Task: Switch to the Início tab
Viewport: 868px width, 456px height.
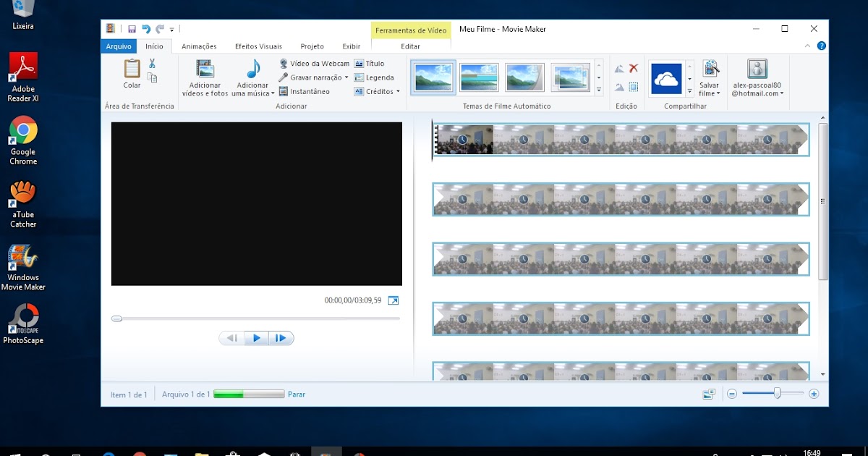Action: (154, 46)
